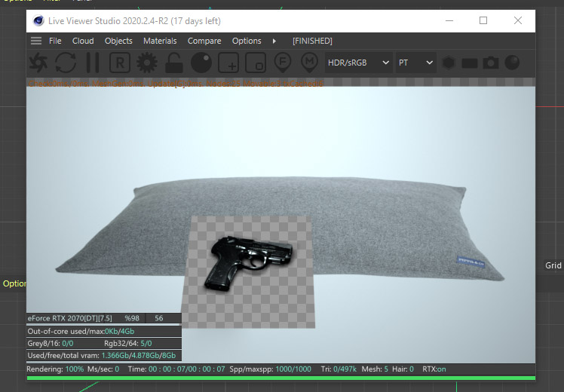The height and width of the screenshot is (392, 564).
Task: Click the Ms/sec: 0 readout
Action: tap(103, 369)
